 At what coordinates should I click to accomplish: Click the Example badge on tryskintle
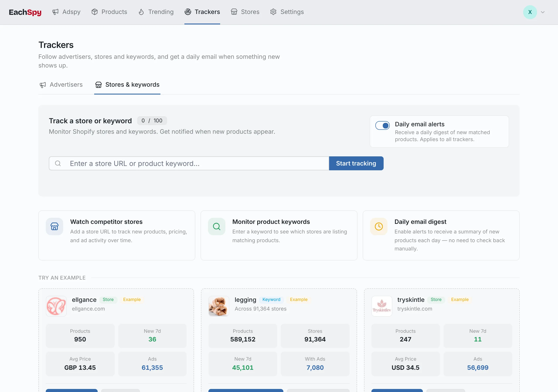pos(460,300)
